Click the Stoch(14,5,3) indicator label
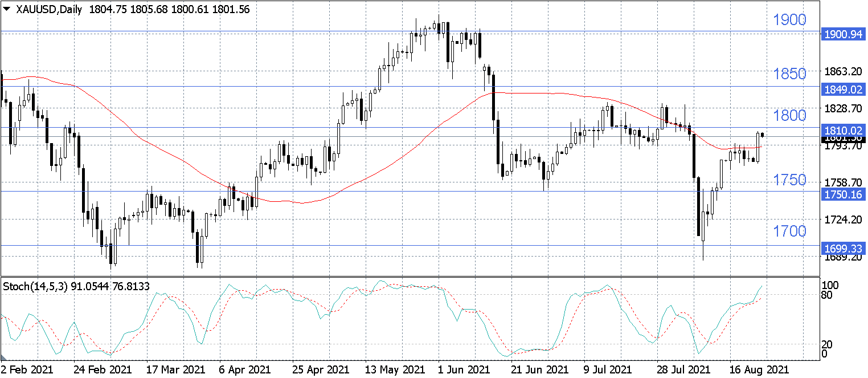 click(36, 286)
